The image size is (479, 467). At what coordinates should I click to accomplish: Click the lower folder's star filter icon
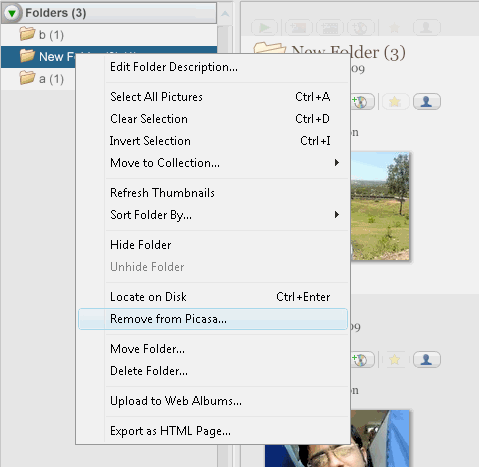[x=395, y=360]
